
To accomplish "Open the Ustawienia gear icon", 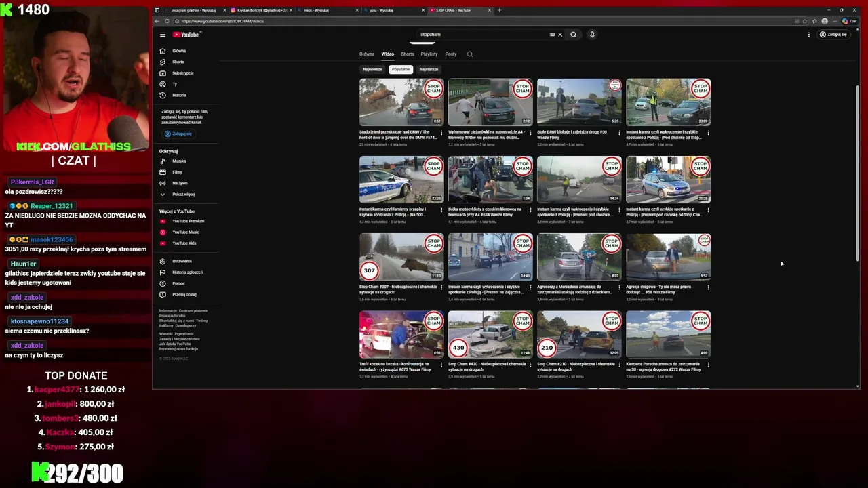I will [x=163, y=261].
